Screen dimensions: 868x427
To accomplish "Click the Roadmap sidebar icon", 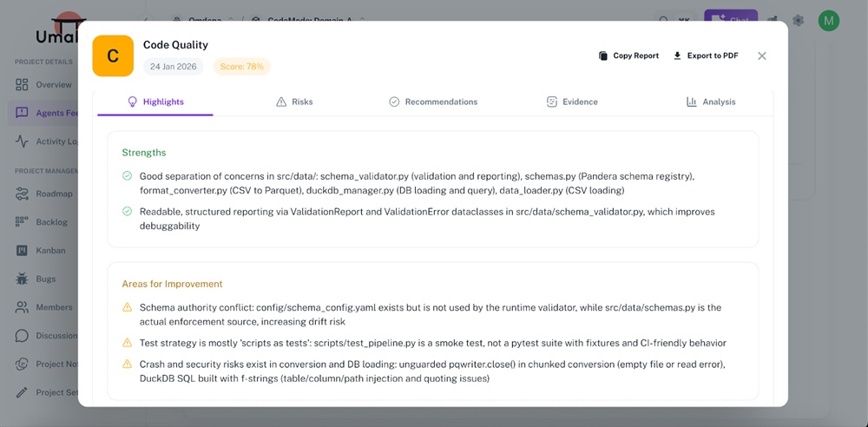I will (x=22, y=194).
